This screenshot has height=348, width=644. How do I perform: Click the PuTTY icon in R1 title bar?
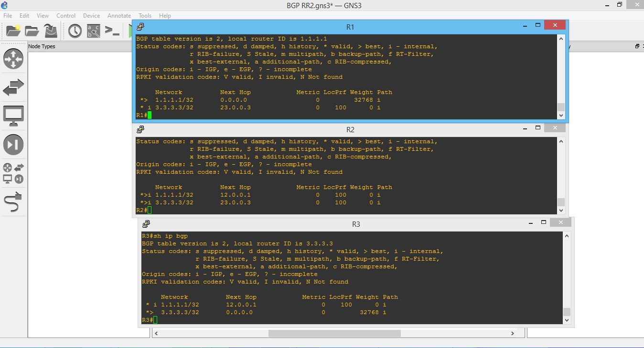(x=140, y=27)
